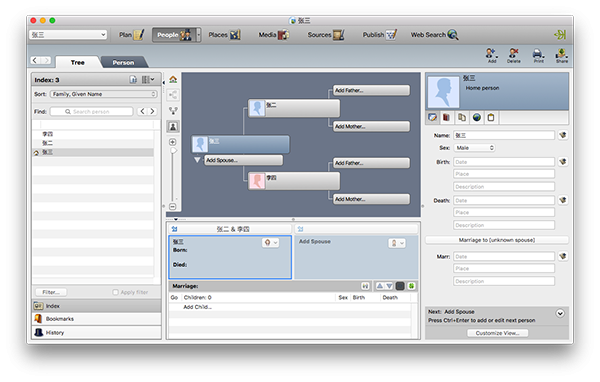Click the marriage relationship icon in Marriage bar
This screenshot has width=600, height=382.
[365, 286]
